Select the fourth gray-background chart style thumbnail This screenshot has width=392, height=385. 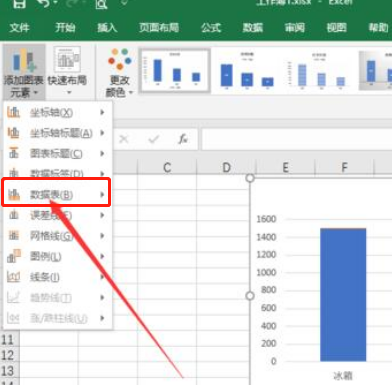(x=375, y=70)
